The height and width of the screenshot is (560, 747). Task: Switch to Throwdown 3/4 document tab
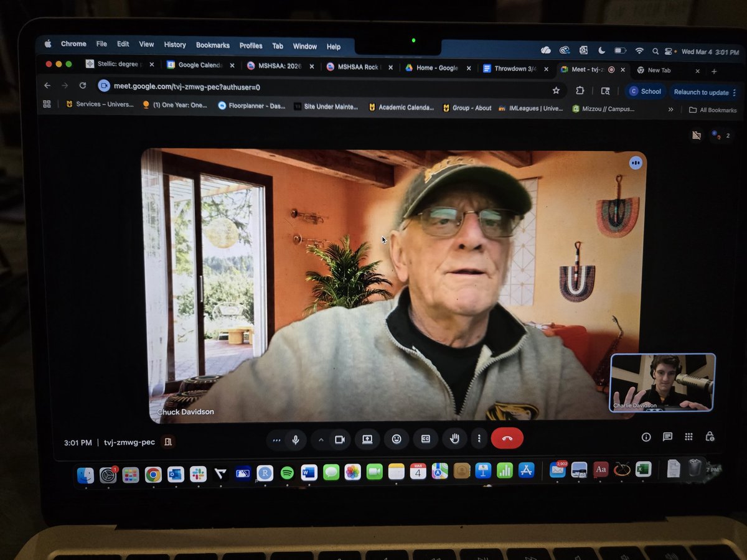click(x=517, y=68)
